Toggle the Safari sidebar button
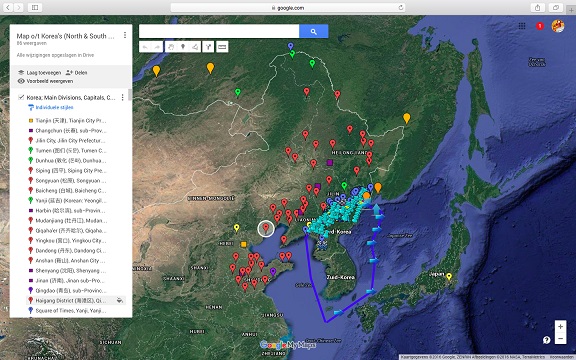 pyautogui.click(x=35, y=7)
